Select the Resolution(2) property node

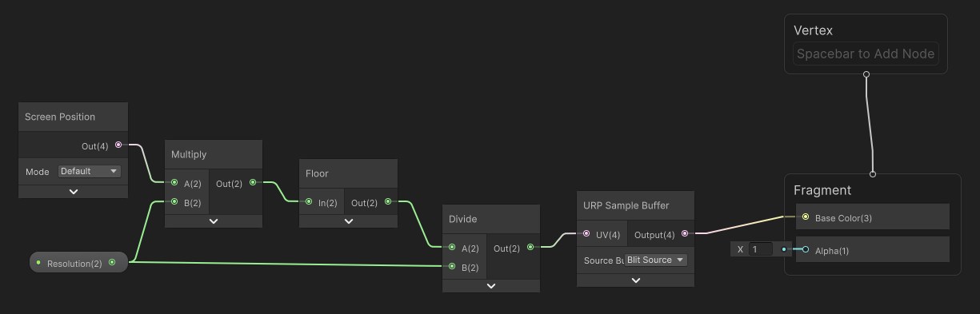78,262
